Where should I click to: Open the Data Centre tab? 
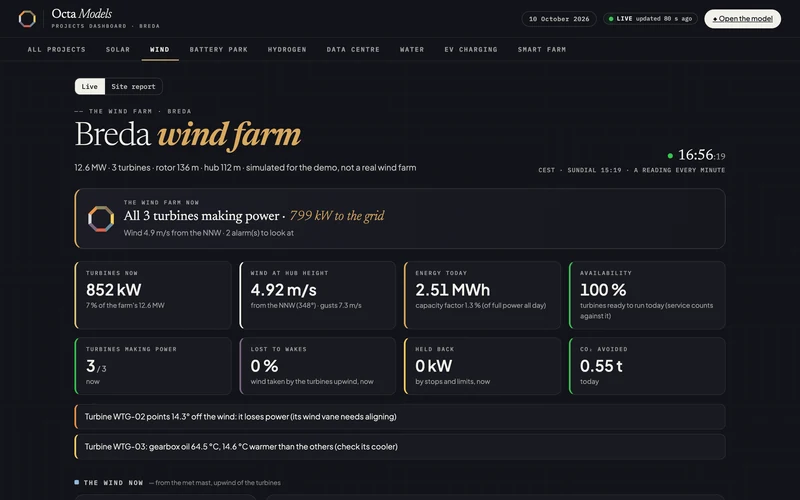(353, 49)
